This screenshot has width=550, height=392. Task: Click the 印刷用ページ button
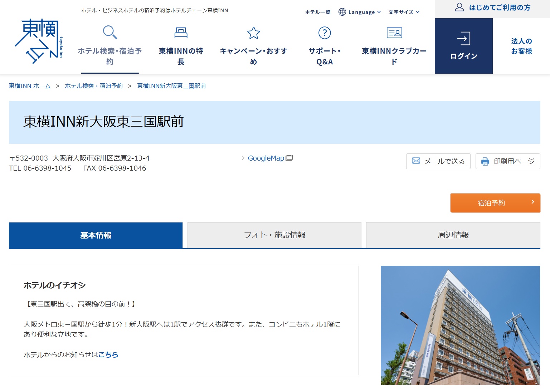pos(508,161)
